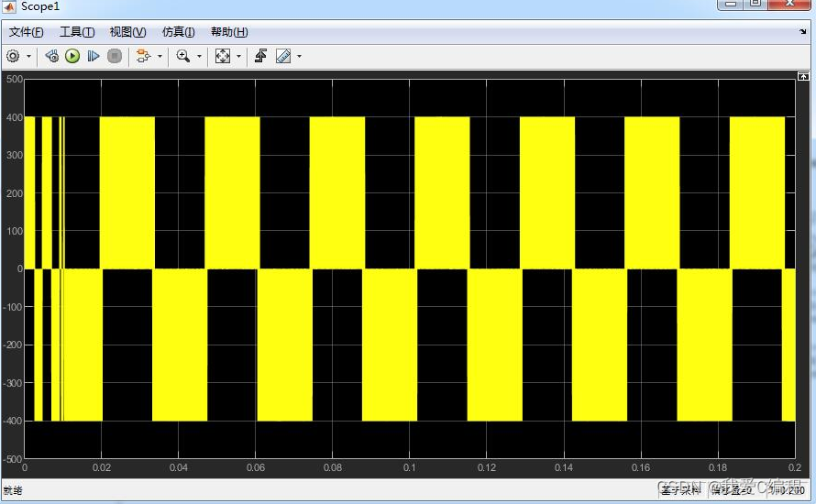Open the 文件(F) menu
The image size is (816, 504).
point(26,32)
